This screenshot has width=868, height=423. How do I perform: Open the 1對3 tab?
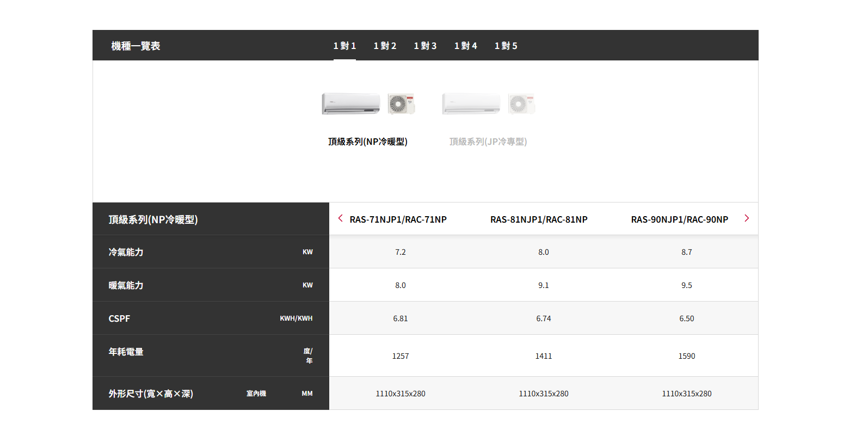coord(425,46)
